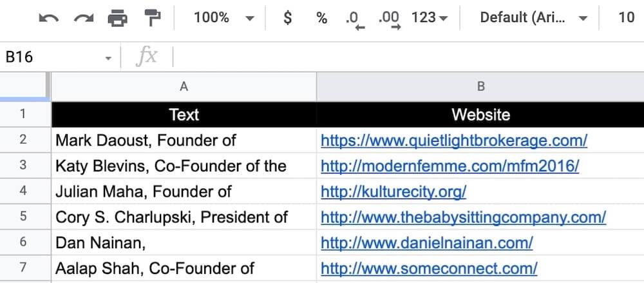The width and height of the screenshot is (644, 283).
Task: Select the row 5 header
Action: 23,217
